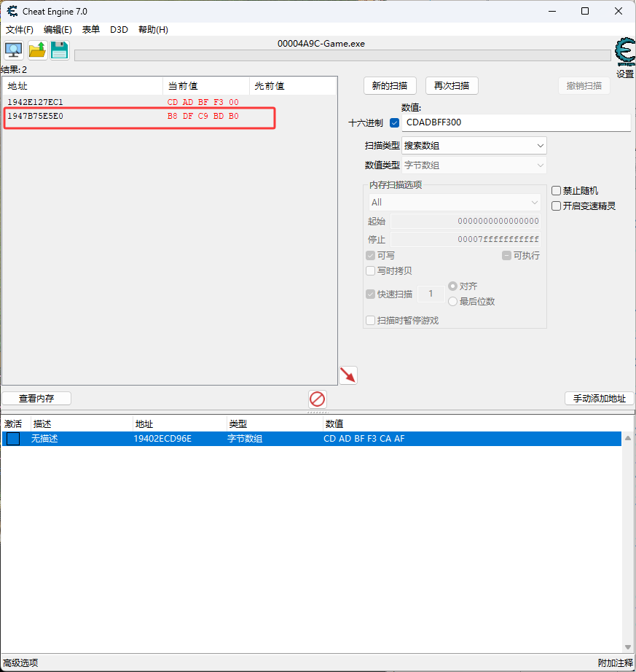
Task: Open the 文件(F) menu
Action: tap(19, 30)
